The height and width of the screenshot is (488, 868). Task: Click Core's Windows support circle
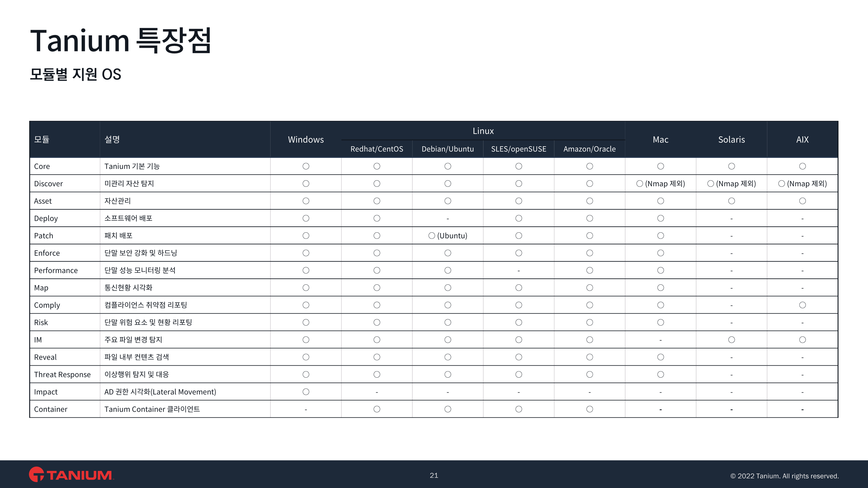click(306, 166)
